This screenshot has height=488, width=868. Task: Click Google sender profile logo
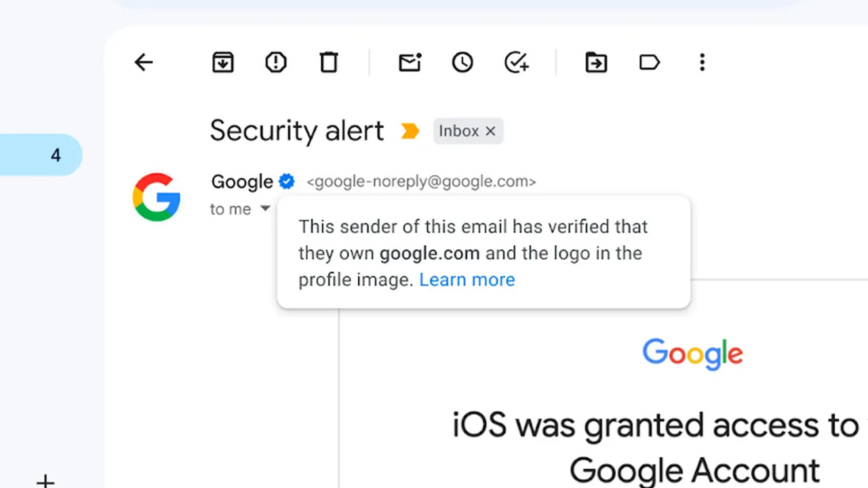tap(157, 197)
